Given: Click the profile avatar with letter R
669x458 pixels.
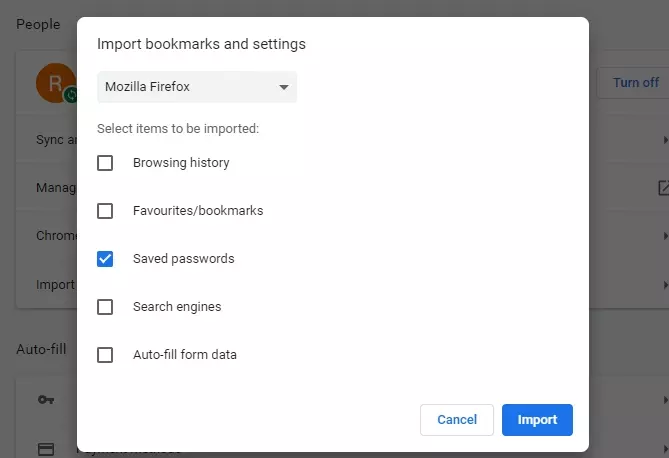Looking at the screenshot, I should click(52, 82).
